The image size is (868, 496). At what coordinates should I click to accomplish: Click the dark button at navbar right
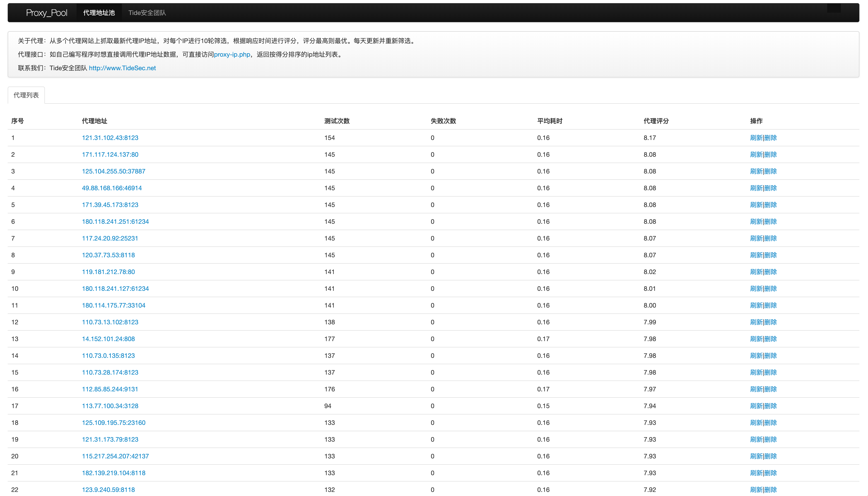834,8
